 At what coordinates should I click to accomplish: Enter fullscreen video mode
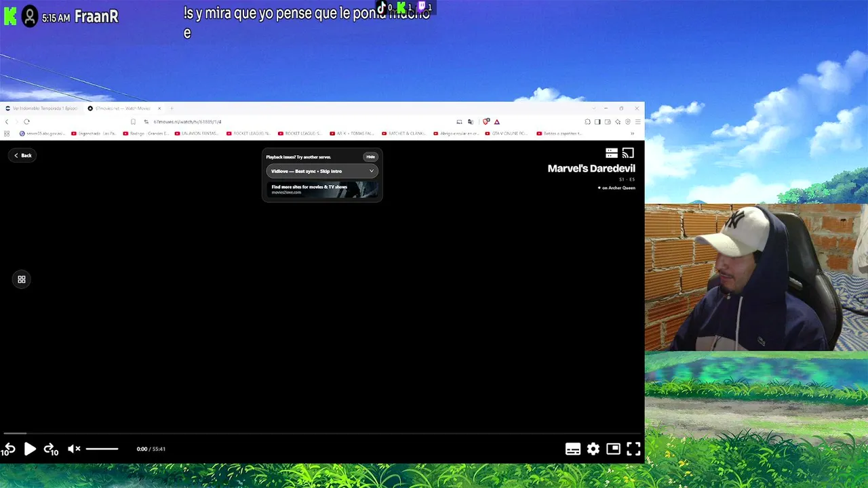click(633, 449)
